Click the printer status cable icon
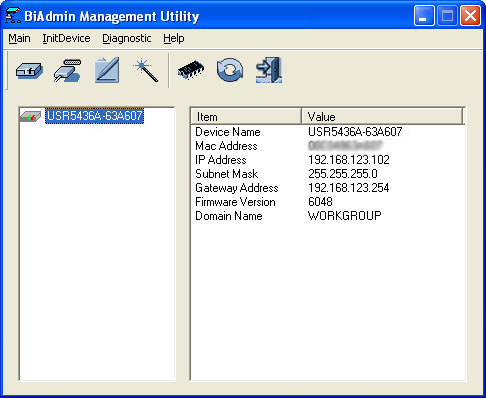Viewport: 486px width, 398px height. (x=67, y=70)
